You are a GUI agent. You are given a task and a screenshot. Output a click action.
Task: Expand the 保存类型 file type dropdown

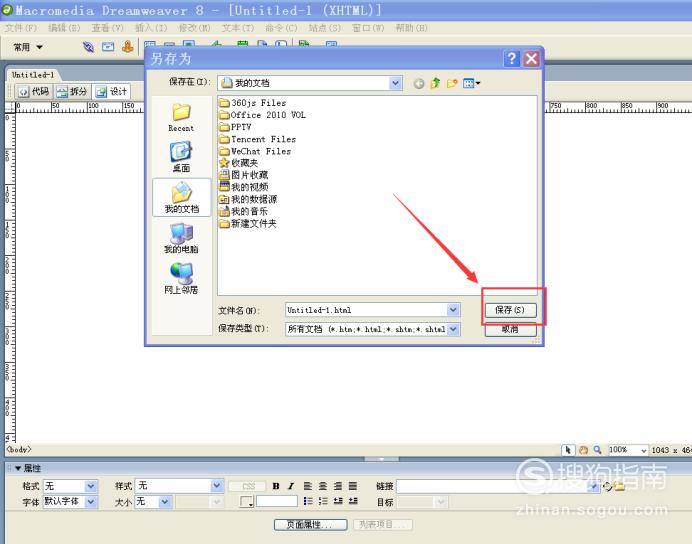[453, 329]
